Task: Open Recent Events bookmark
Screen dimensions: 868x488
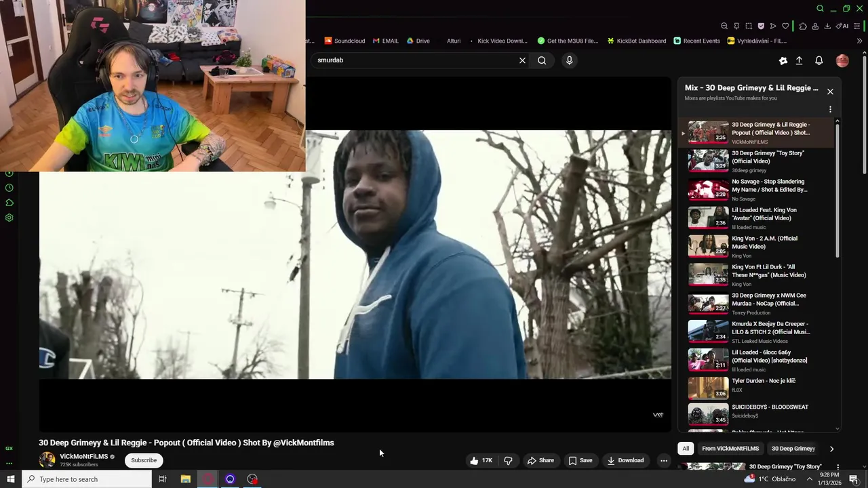Action: click(696, 41)
